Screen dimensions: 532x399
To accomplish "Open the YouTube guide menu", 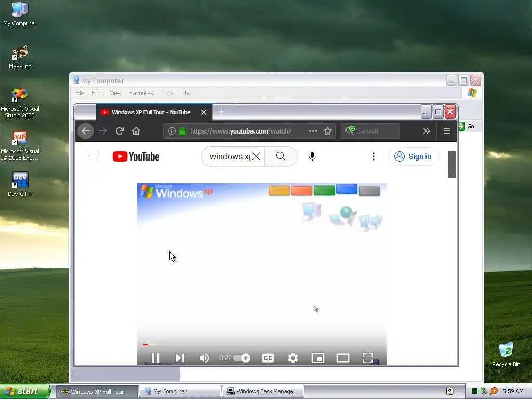I will pyautogui.click(x=94, y=156).
